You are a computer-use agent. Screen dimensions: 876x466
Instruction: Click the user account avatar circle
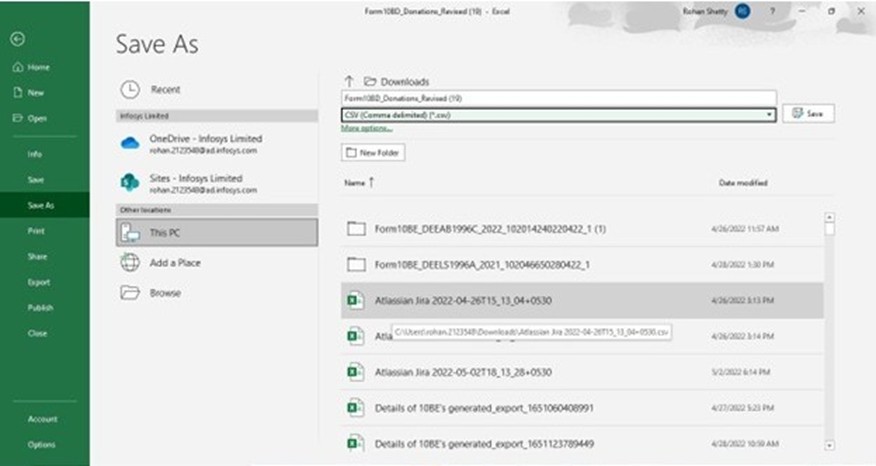pos(742,11)
